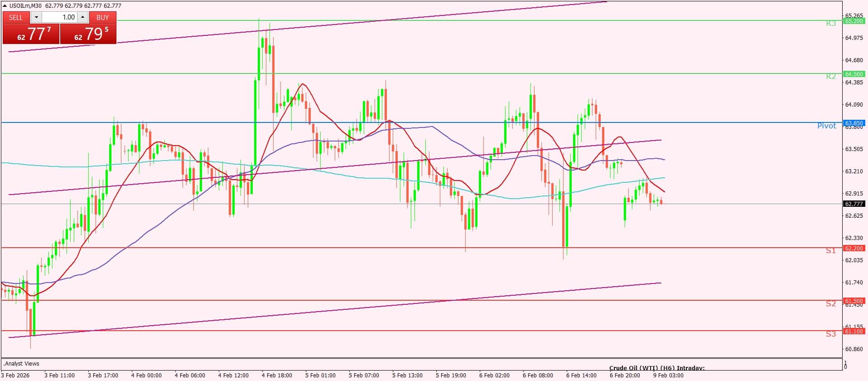Click the 62.200 red price tag
Screen dimensions: 868x381
pyautogui.click(x=854, y=248)
